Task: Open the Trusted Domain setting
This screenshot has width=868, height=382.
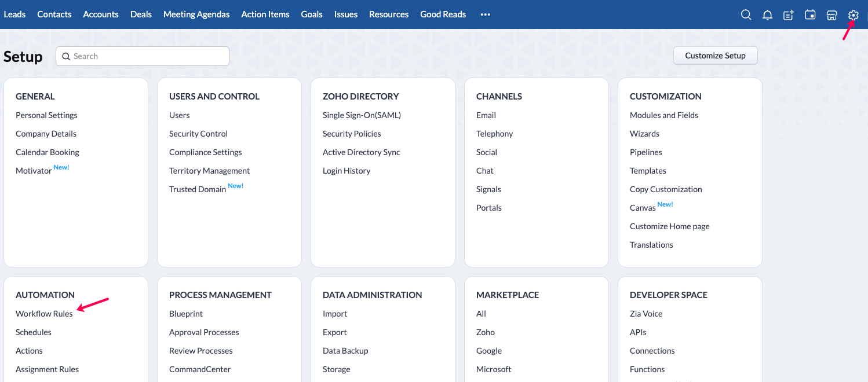Action: coord(198,189)
